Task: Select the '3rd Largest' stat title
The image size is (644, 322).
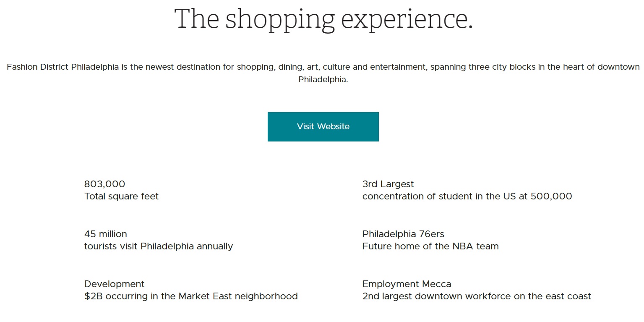Action: (388, 184)
